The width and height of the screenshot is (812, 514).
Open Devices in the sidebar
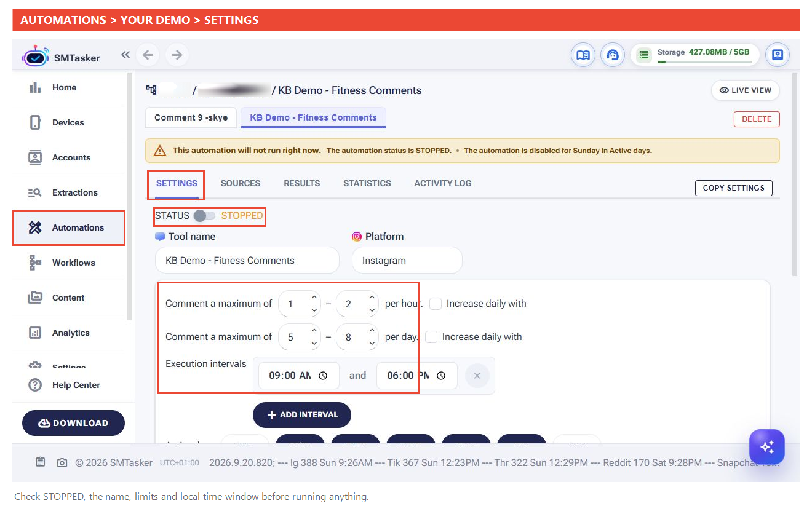[x=69, y=122]
